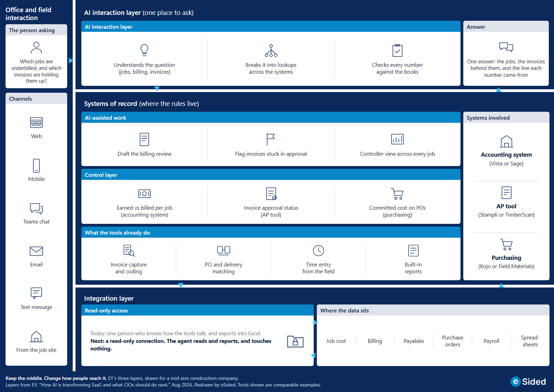Click the Teams chat bubbles icon
Screen dimensions: 554x392
pyautogui.click(x=36, y=209)
